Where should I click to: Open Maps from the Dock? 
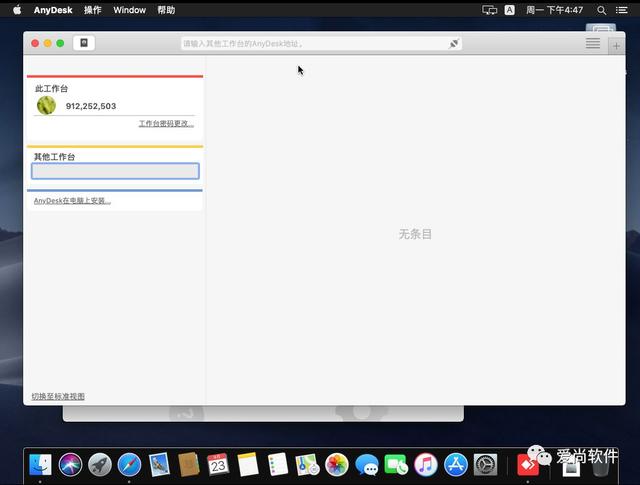click(x=307, y=465)
